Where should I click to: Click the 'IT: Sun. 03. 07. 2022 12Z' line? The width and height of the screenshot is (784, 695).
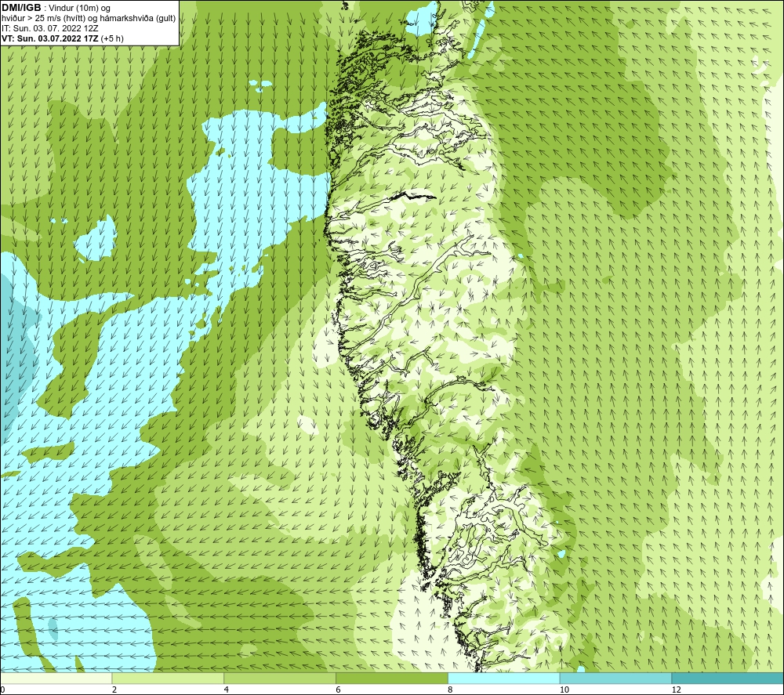tap(50, 28)
